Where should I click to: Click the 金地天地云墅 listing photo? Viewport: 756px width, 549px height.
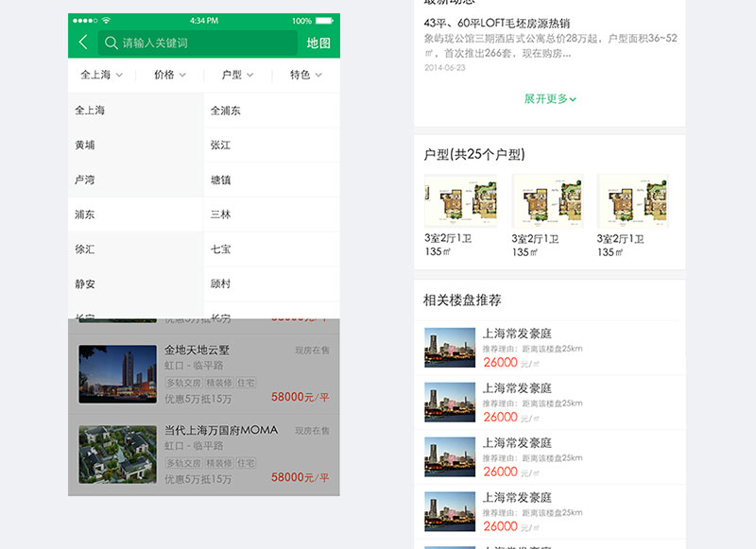click(x=119, y=372)
